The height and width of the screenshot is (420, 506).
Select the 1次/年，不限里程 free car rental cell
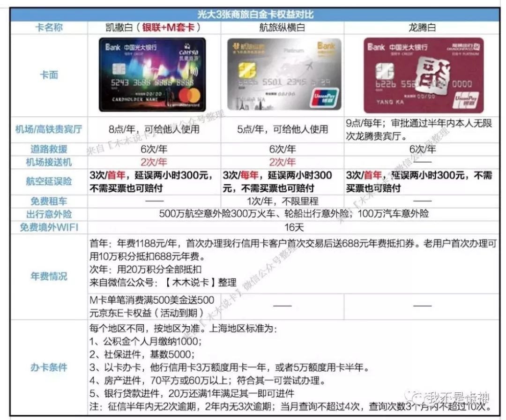tap(283, 202)
